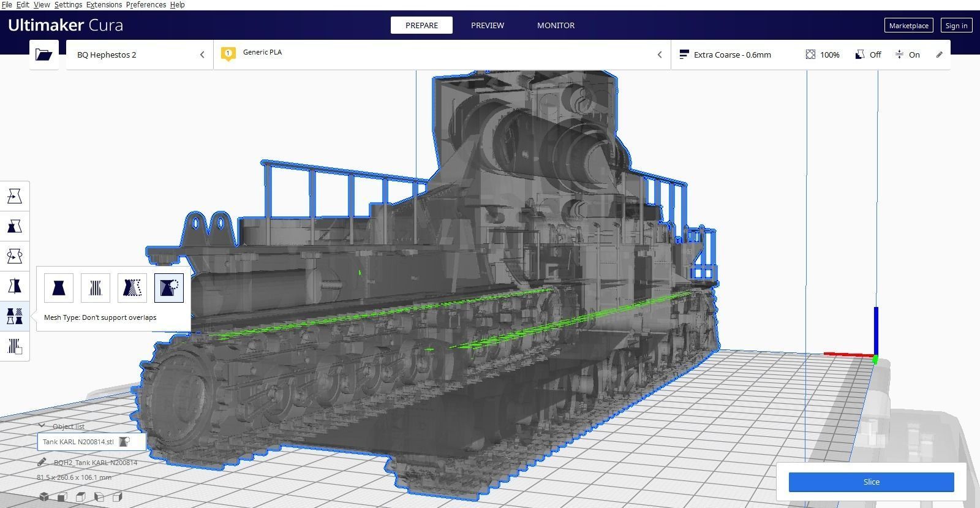Select the Scale tool in left toolbar
This screenshot has height=508, width=980.
[x=15, y=226]
